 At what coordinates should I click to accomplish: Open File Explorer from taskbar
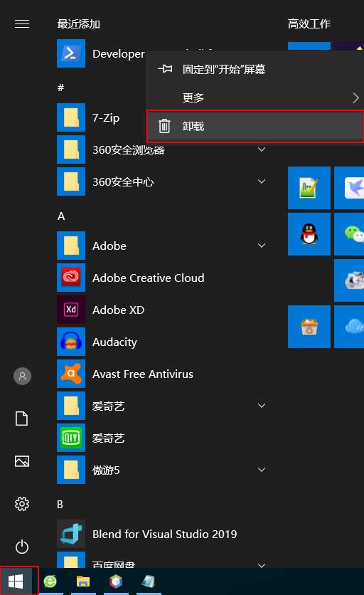tap(83, 581)
